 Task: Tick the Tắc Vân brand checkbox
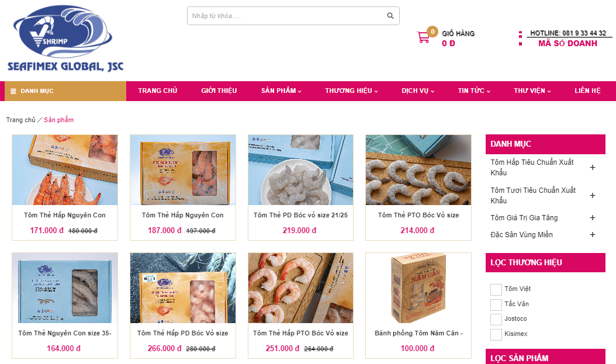tap(496, 304)
